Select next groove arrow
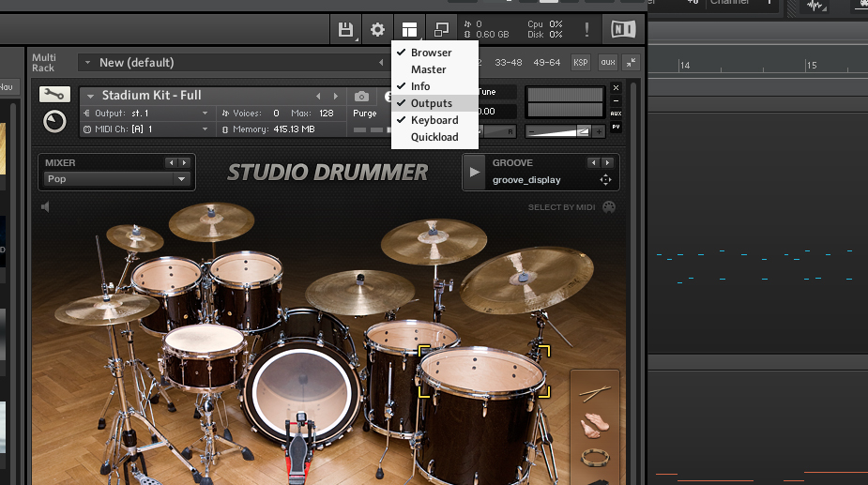This screenshot has height=485, width=868. (607, 163)
